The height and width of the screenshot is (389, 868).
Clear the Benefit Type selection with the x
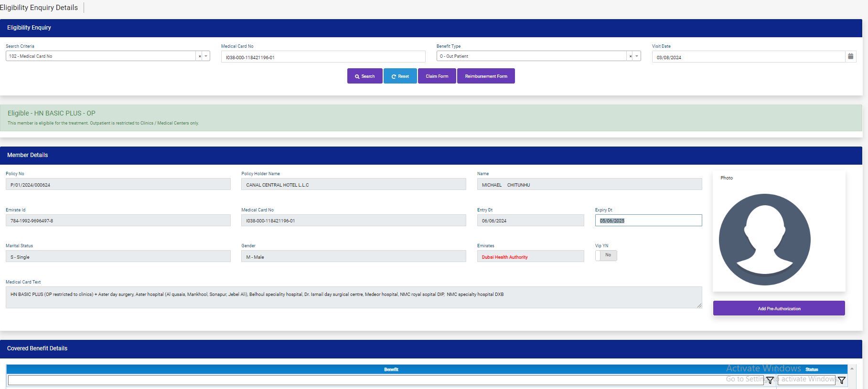pos(630,56)
